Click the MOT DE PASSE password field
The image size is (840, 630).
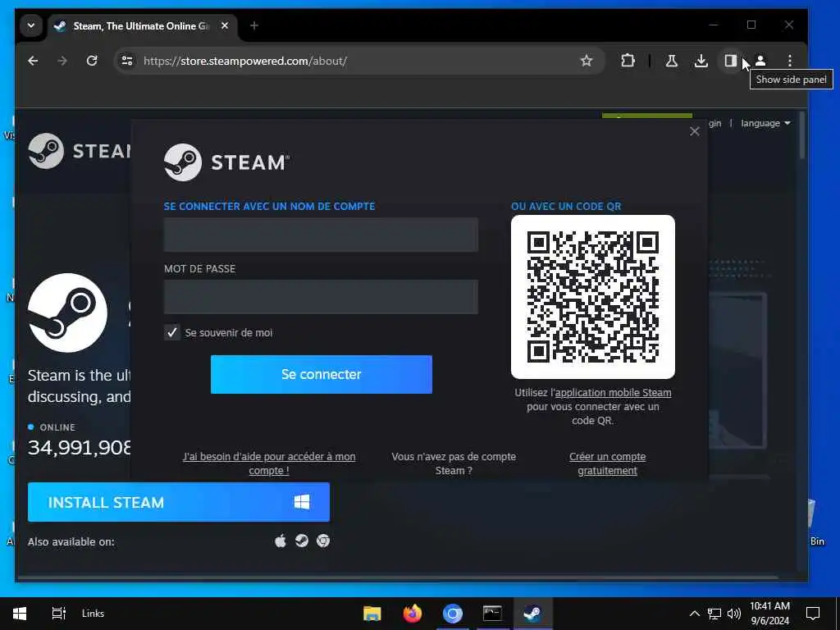pyautogui.click(x=321, y=297)
